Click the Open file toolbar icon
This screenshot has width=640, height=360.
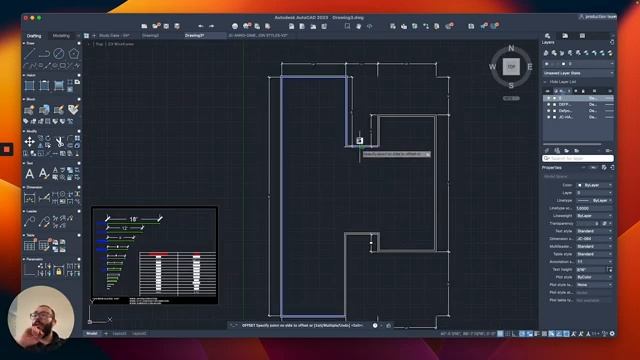pos(156,26)
